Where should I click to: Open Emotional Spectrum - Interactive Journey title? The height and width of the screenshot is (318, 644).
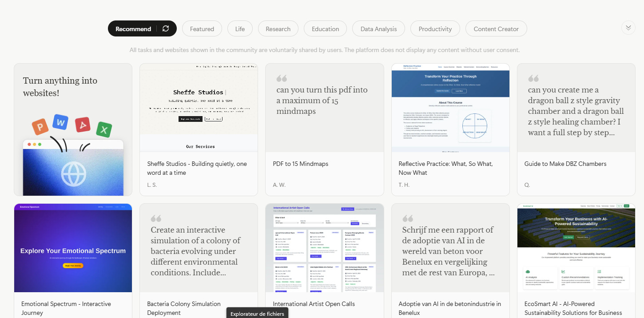66,308
